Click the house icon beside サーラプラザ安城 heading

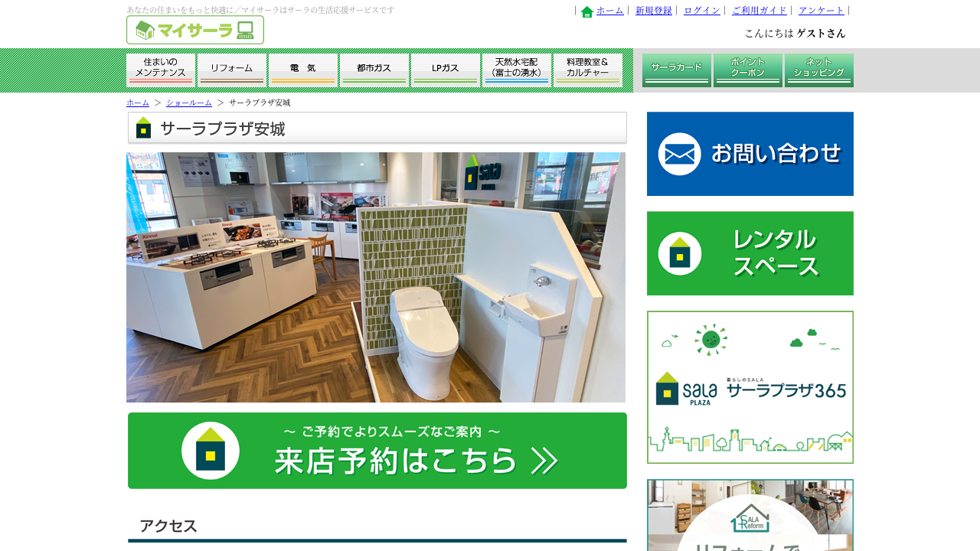tap(143, 128)
